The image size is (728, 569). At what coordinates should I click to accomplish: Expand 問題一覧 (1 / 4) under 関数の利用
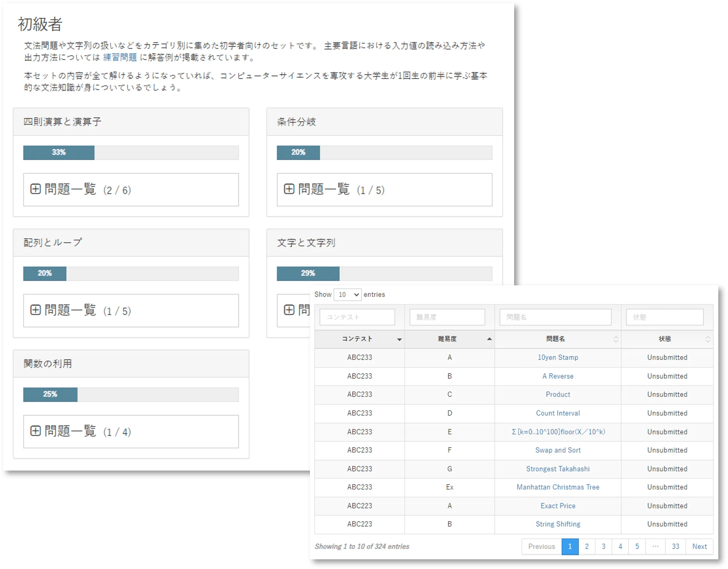click(x=35, y=431)
